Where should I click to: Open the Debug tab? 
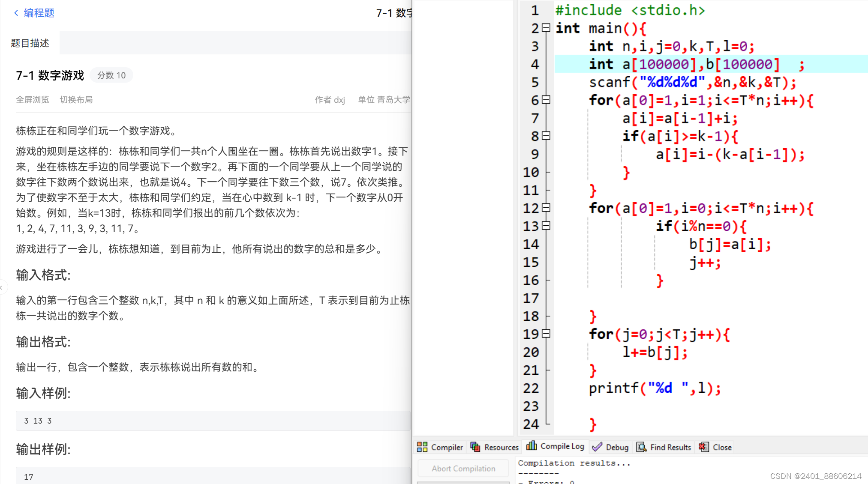[610, 447]
